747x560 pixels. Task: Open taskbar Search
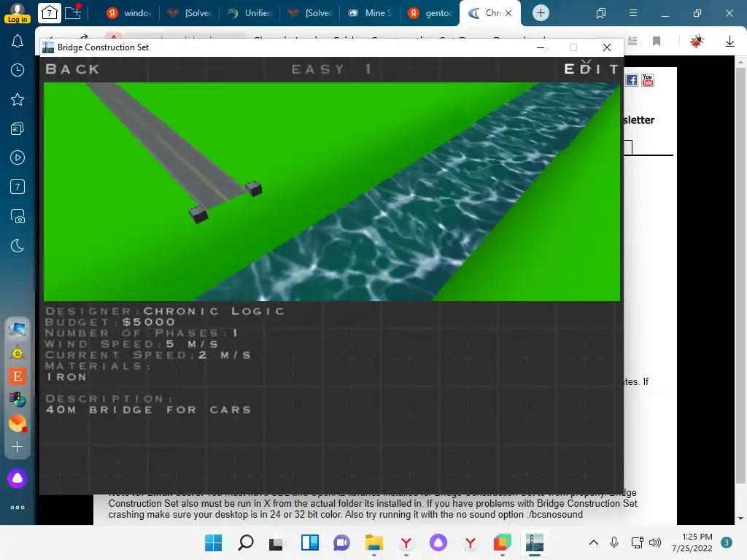(x=245, y=542)
